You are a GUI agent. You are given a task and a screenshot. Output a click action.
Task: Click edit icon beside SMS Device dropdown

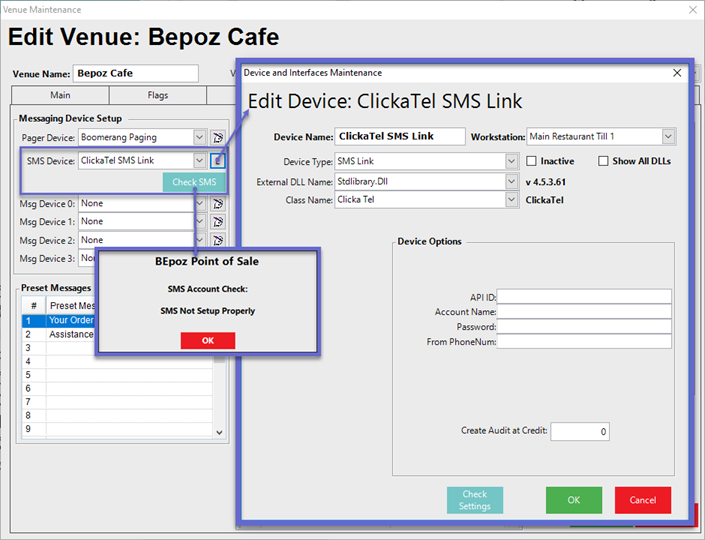click(x=218, y=160)
